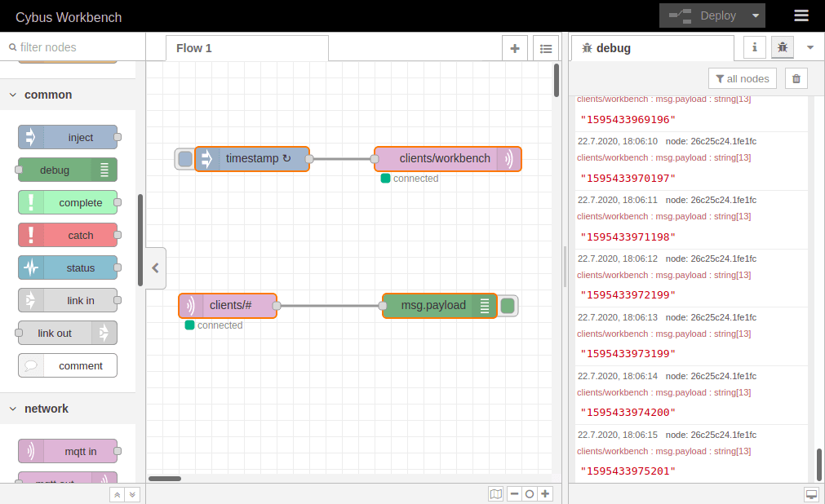Open the list of flows icon
The image size is (825, 504).
click(x=546, y=48)
